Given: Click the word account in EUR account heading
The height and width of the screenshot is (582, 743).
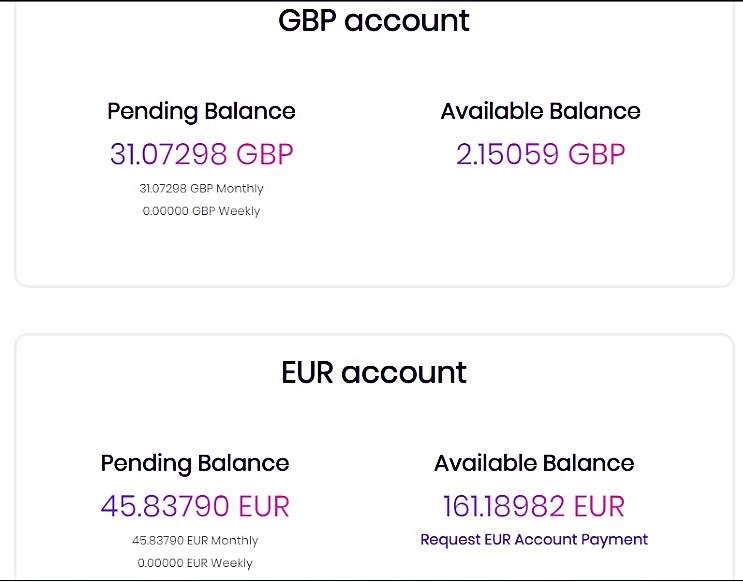Looking at the screenshot, I should [403, 372].
